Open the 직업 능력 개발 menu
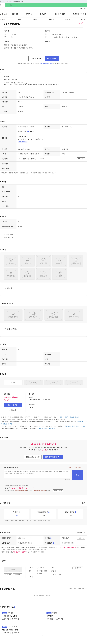 click(x=59, y=14)
